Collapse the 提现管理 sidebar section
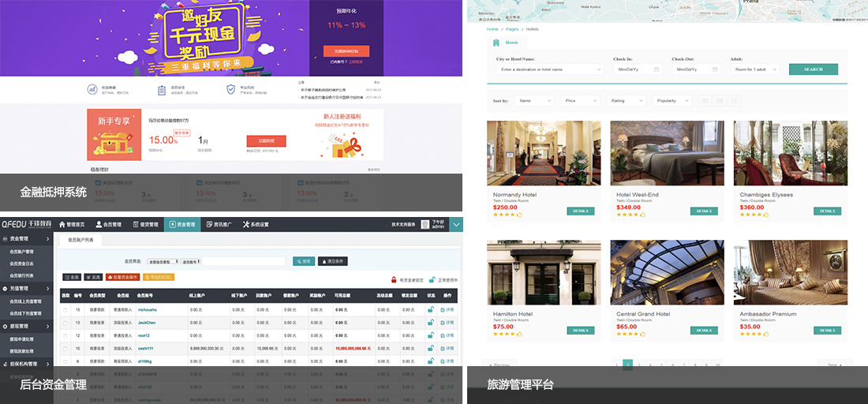This screenshot has height=404, width=868. pos(27,327)
